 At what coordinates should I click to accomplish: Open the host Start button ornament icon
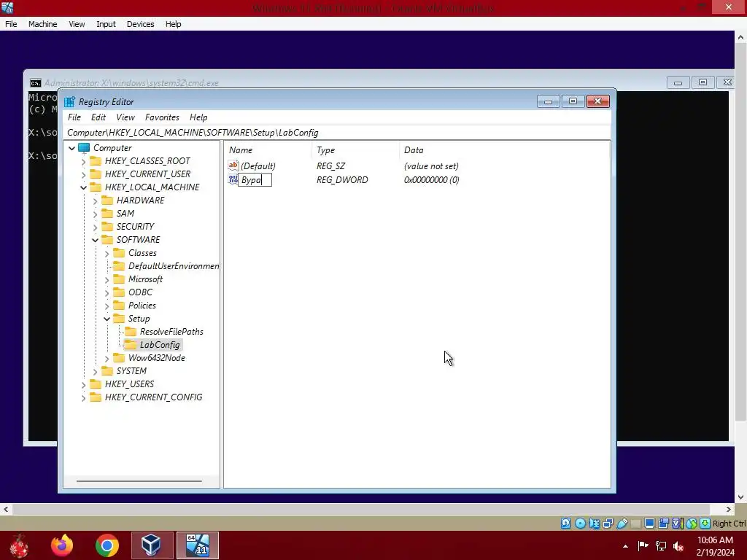click(19, 545)
